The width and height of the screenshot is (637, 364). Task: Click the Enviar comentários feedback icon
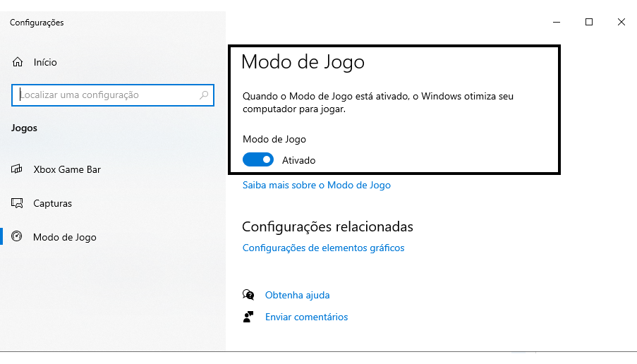pyautogui.click(x=248, y=317)
